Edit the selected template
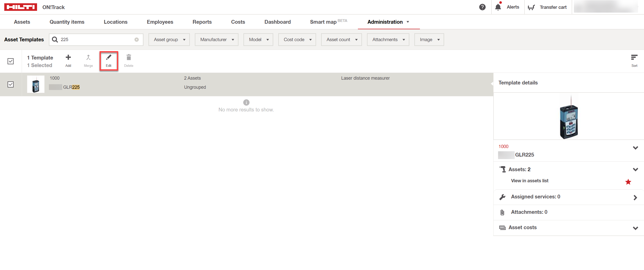644x270 pixels. tap(109, 61)
